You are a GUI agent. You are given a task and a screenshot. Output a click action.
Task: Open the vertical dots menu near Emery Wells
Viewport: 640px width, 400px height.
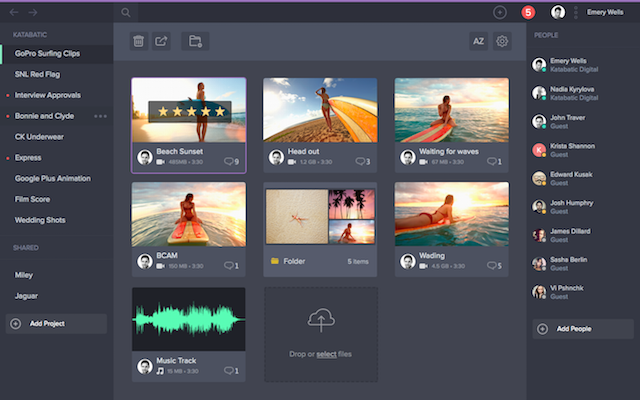point(574,12)
